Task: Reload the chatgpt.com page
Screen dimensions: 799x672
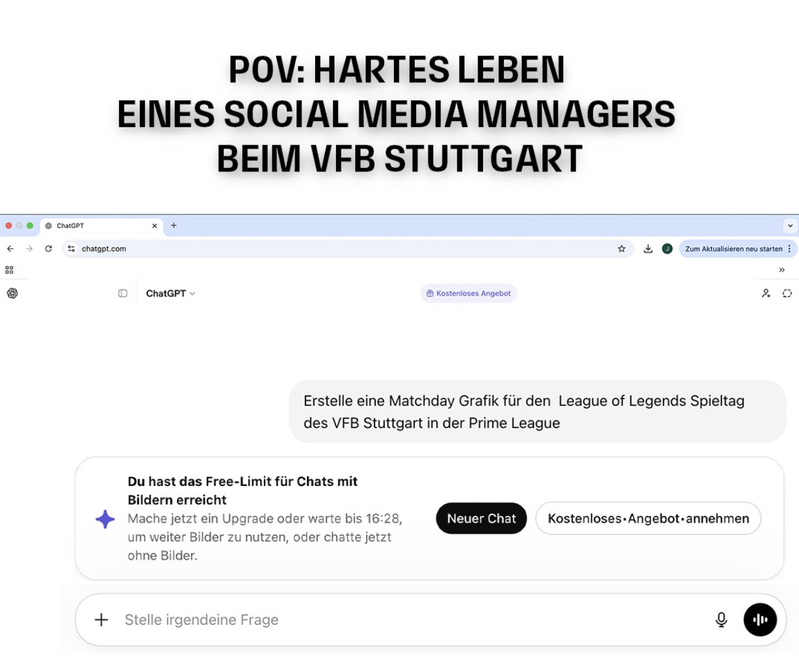Action: (48, 249)
